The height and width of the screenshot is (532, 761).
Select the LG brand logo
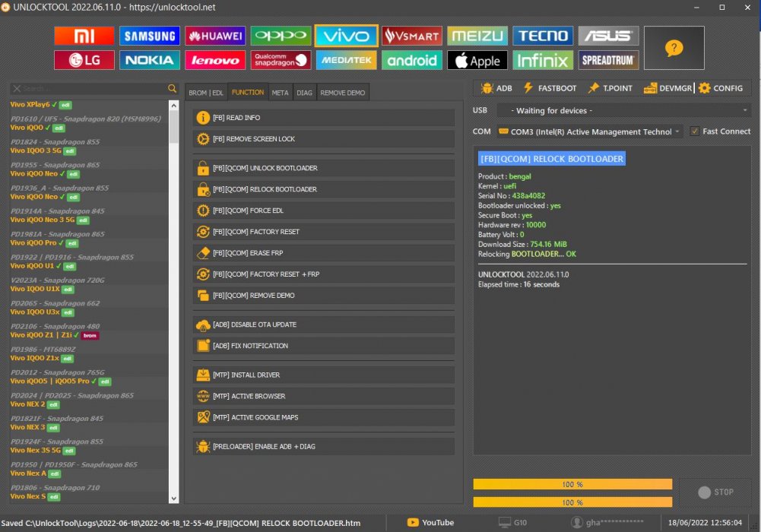click(x=84, y=60)
